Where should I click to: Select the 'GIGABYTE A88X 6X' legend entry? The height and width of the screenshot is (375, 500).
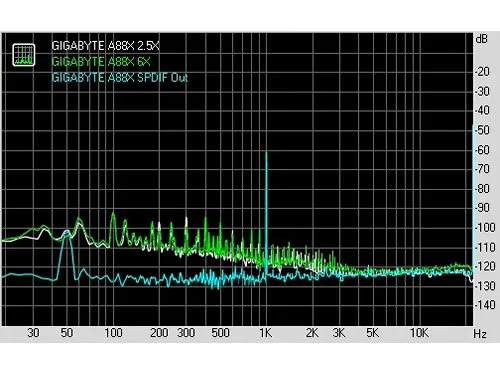click(101, 62)
